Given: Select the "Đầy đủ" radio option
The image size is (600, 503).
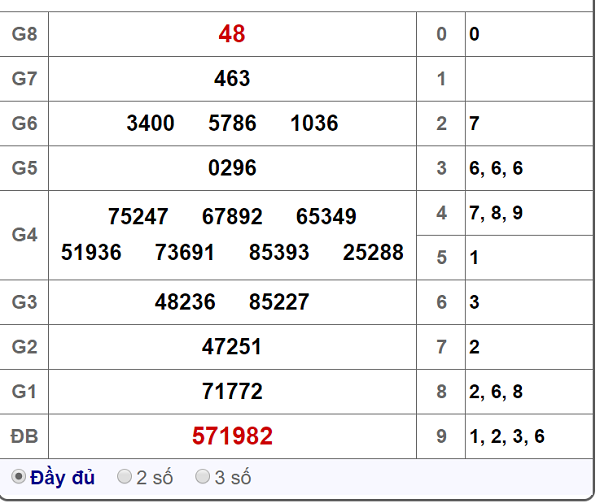Looking at the screenshot, I should pyautogui.click(x=19, y=477).
